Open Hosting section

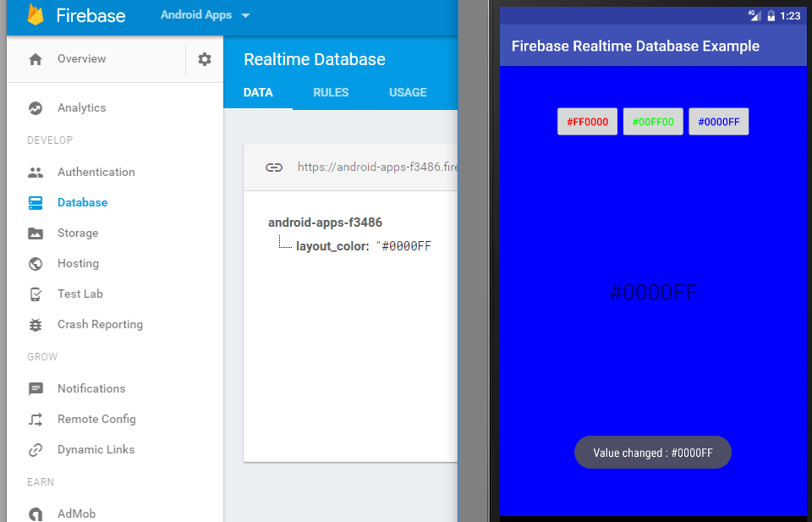[x=78, y=264]
